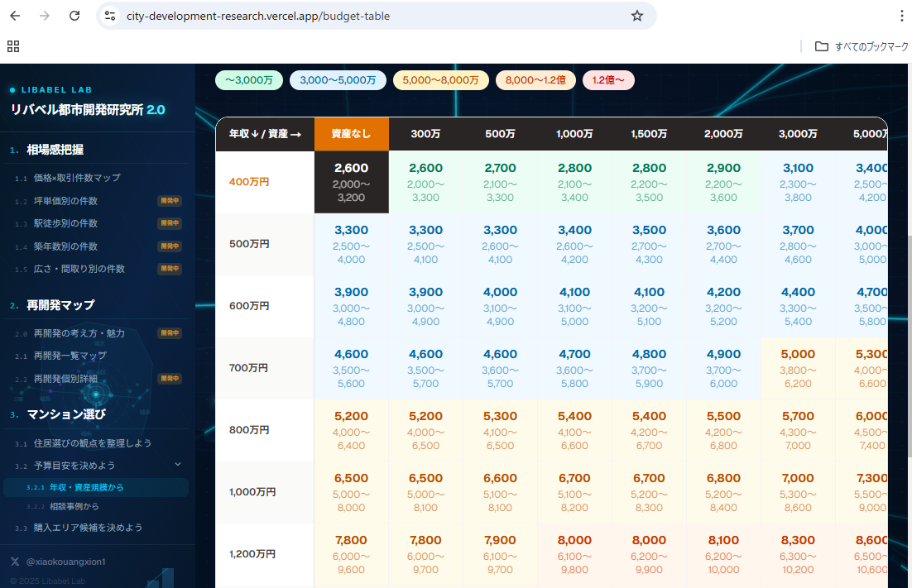
Task: Click the site info icon in address bar
Action: click(110, 16)
